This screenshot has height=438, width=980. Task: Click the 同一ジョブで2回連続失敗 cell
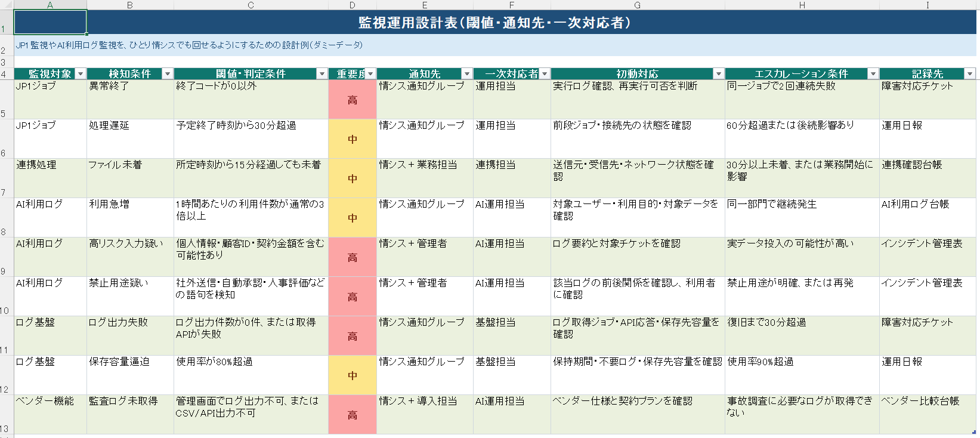coord(802,100)
